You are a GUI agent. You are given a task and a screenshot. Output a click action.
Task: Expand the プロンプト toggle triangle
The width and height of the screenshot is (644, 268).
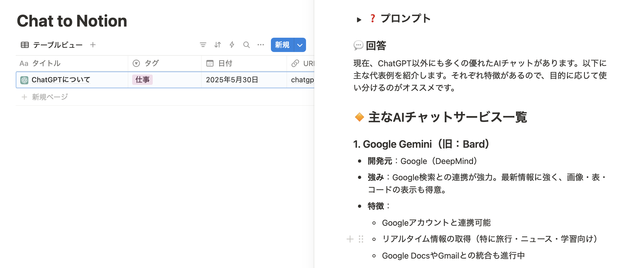click(359, 19)
